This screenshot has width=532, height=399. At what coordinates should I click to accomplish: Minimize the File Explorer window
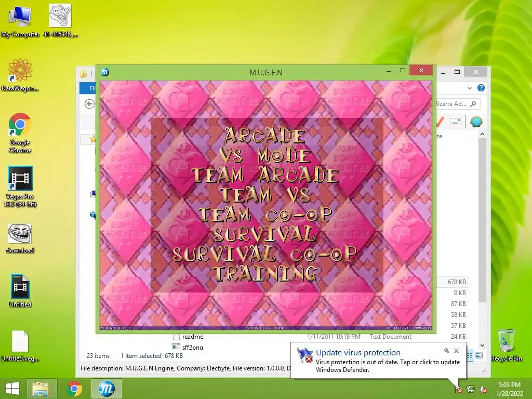click(x=443, y=72)
